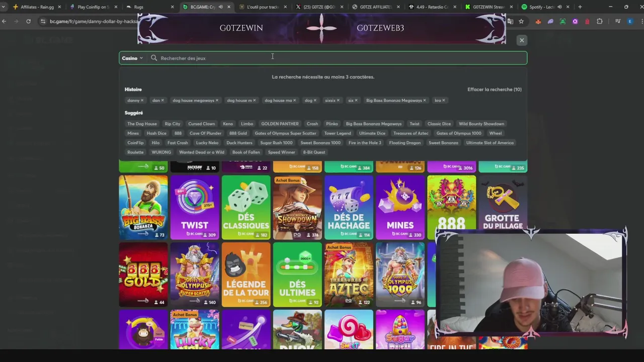Viewport: 644px width, 362px height.
Task: Click Effacer la recherche (10)
Action: click(494, 89)
